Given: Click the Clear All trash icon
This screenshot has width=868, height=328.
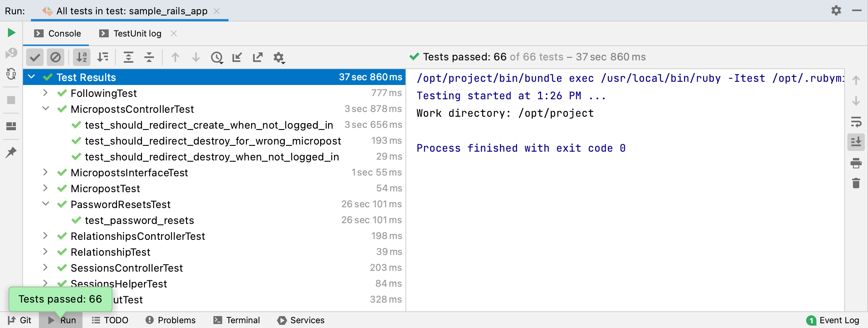Looking at the screenshot, I should [856, 183].
